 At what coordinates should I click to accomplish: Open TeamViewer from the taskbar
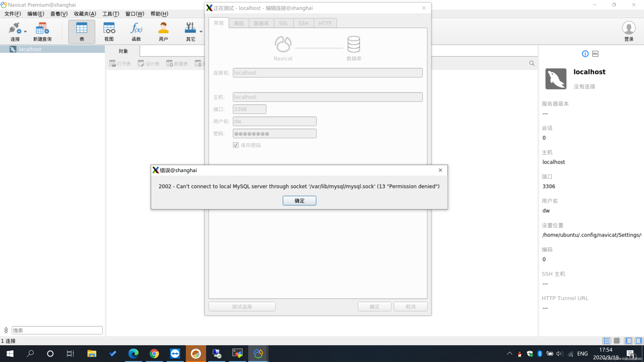point(175,354)
